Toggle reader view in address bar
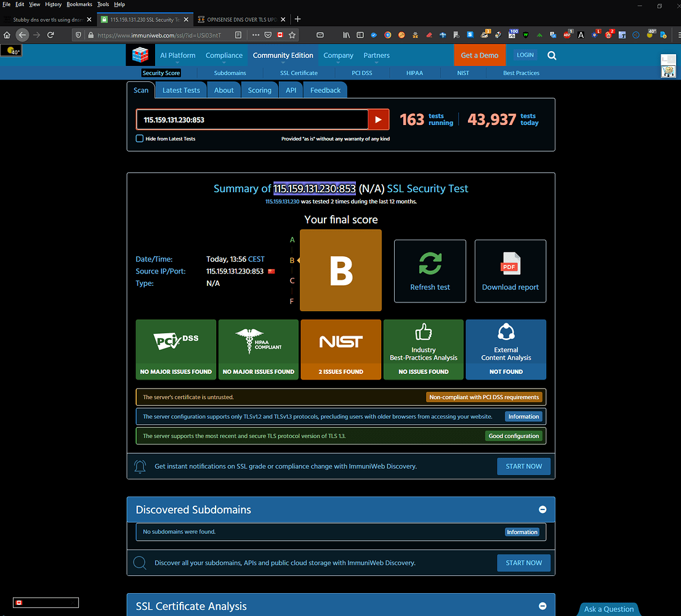Viewport: 681px width, 616px height. pos(238,35)
